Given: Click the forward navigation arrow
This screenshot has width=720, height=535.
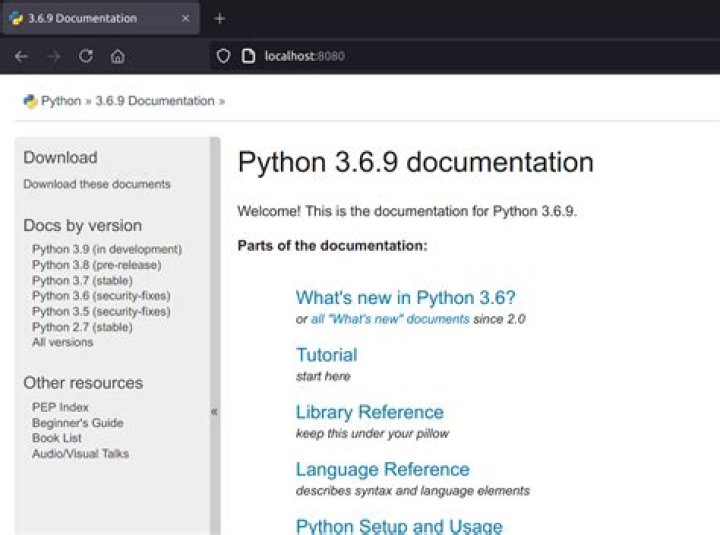Looking at the screenshot, I should (54, 56).
